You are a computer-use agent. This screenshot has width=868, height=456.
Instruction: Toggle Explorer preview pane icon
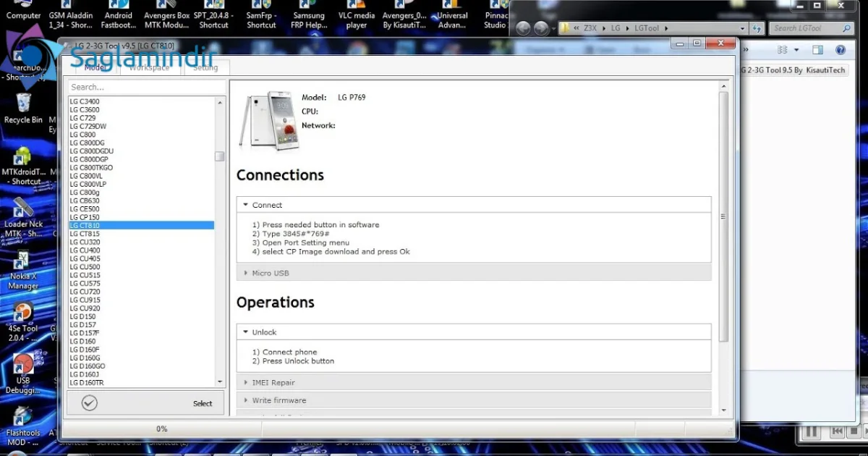click(x=817, y=50)
